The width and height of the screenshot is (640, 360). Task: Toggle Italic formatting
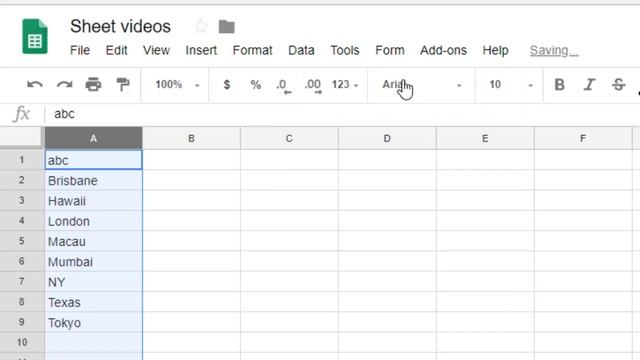pyautogui.click(x=589, y=84)
